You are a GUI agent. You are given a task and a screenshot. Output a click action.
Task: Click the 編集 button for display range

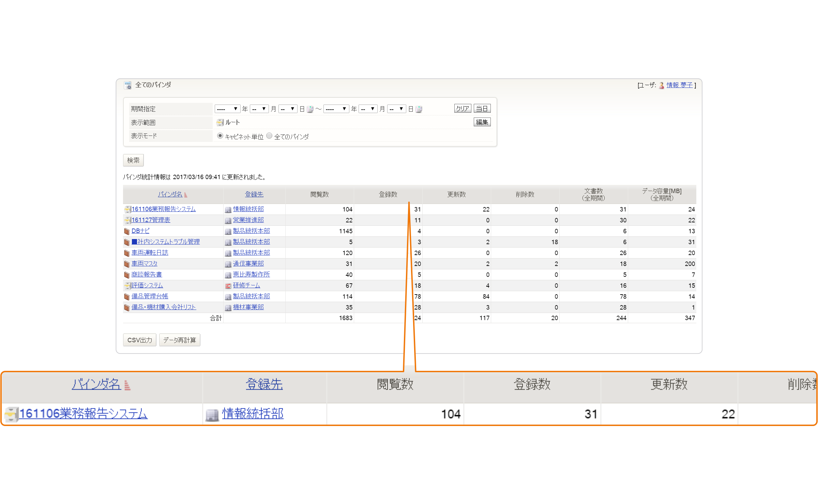tap(482, 122)
